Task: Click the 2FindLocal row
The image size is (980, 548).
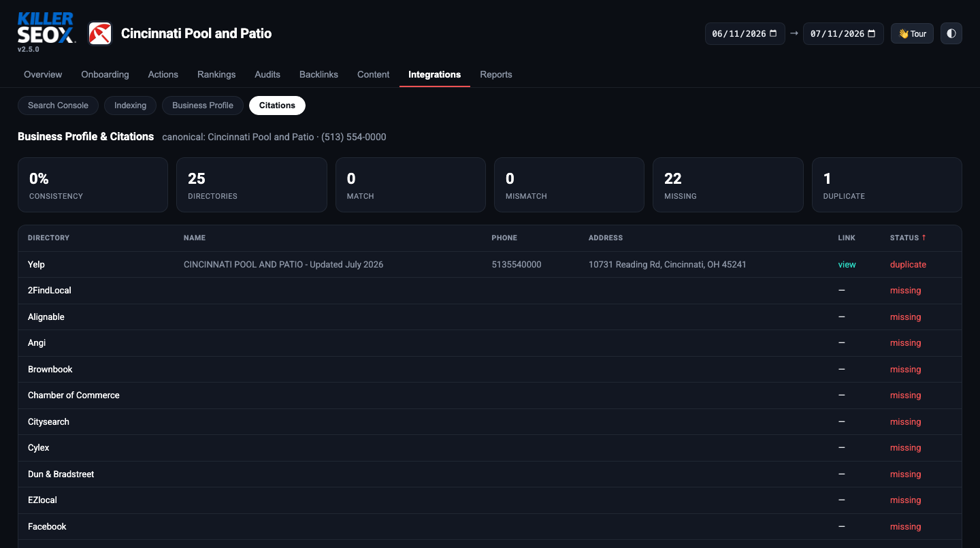Action: [490, 291]
